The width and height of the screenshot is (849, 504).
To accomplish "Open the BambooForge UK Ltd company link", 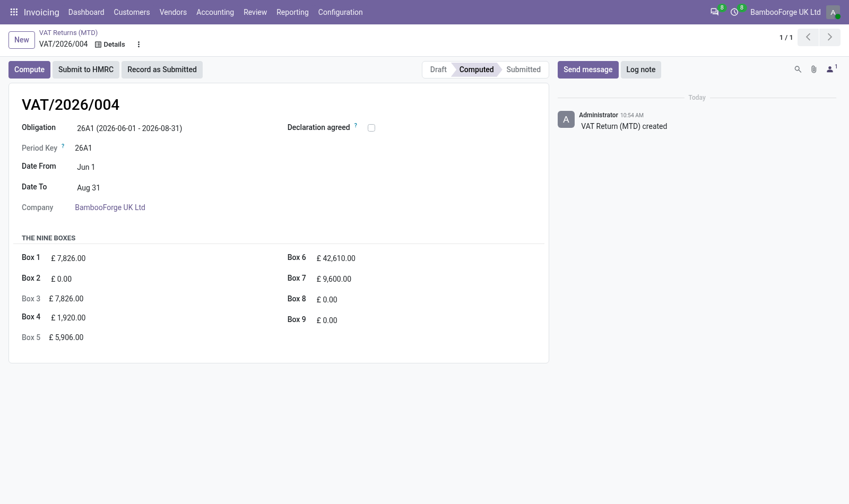I will tap(110, 207).
